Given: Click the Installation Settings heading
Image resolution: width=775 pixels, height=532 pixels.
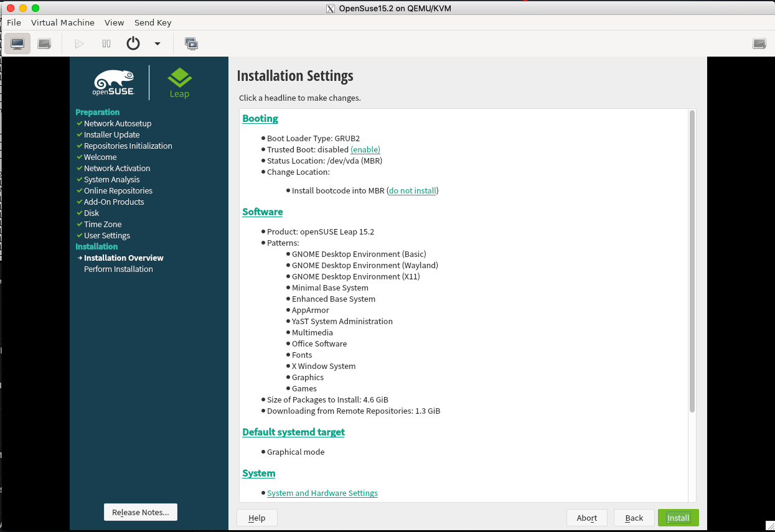Looking at the screenshot, I should (x=295, y=76).
